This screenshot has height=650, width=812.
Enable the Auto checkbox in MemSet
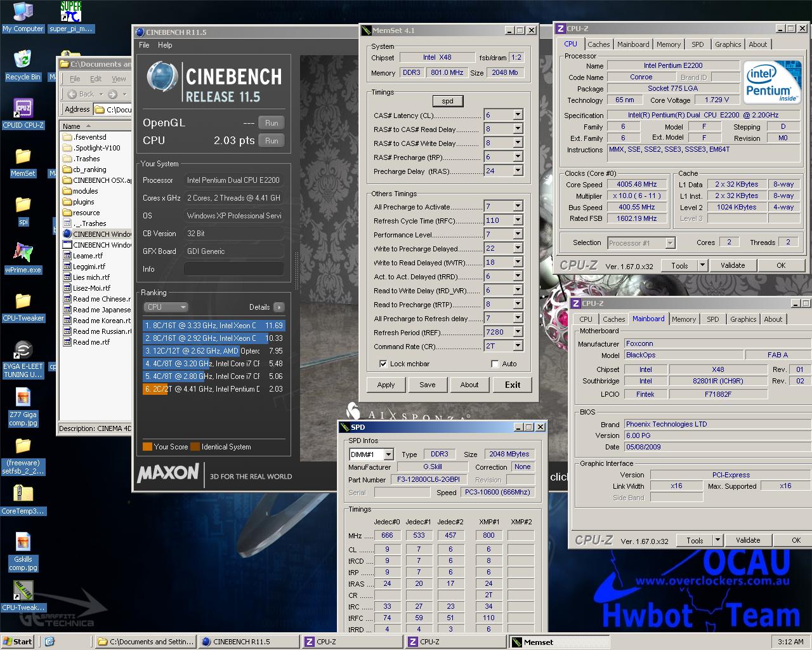tap(495, 364)
